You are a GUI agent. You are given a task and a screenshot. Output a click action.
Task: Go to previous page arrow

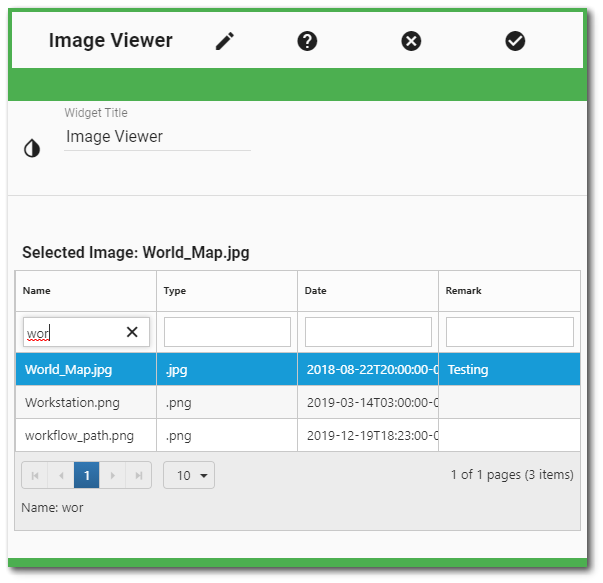point(61,476)
